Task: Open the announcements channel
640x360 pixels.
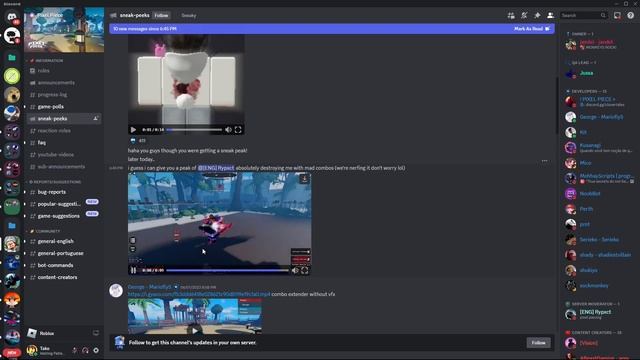Action: pos(64,82)
